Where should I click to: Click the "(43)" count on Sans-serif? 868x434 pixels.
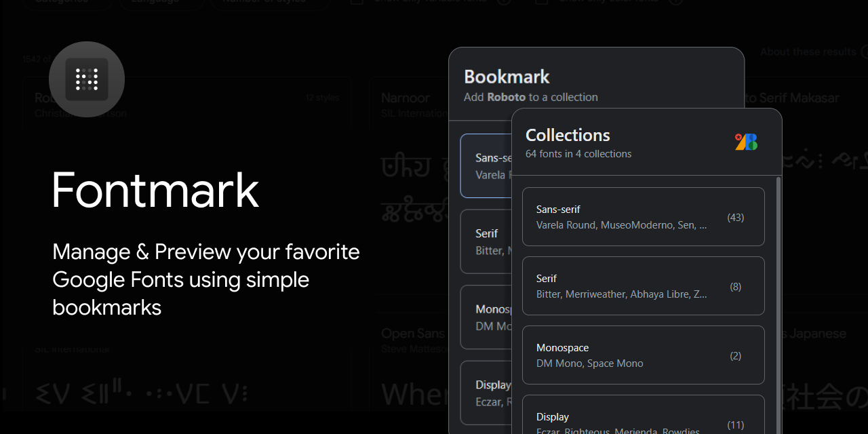pyautogui.click(x=735, y=218)
